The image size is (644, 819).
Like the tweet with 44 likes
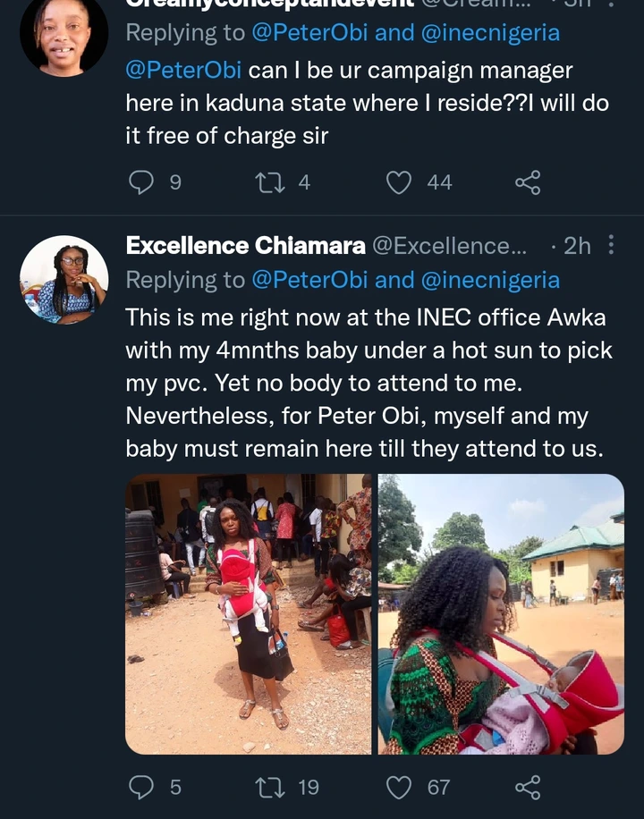(x=399, y=182)
